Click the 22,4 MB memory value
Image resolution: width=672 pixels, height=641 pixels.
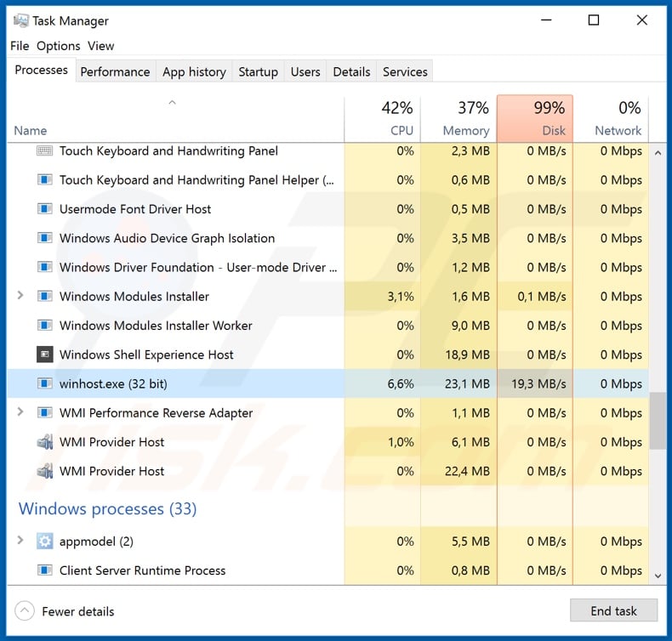[x=467, y=472]
